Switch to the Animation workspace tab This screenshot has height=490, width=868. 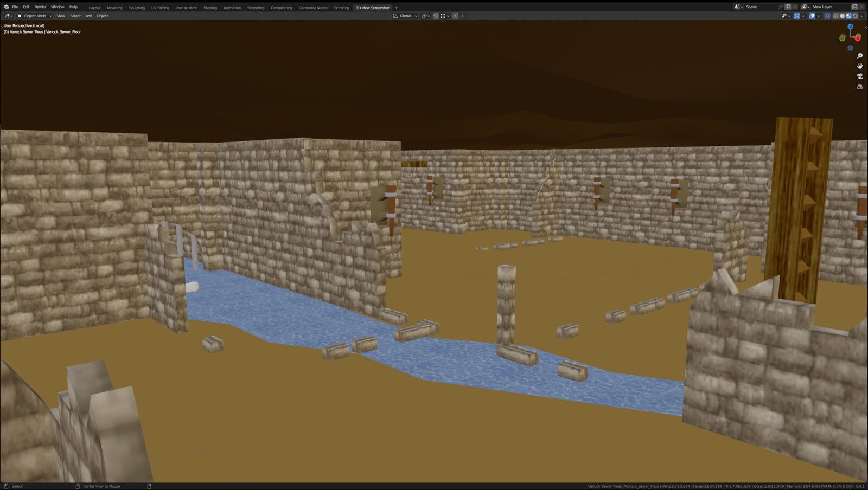pyautogui.click(x=232, y=8)
